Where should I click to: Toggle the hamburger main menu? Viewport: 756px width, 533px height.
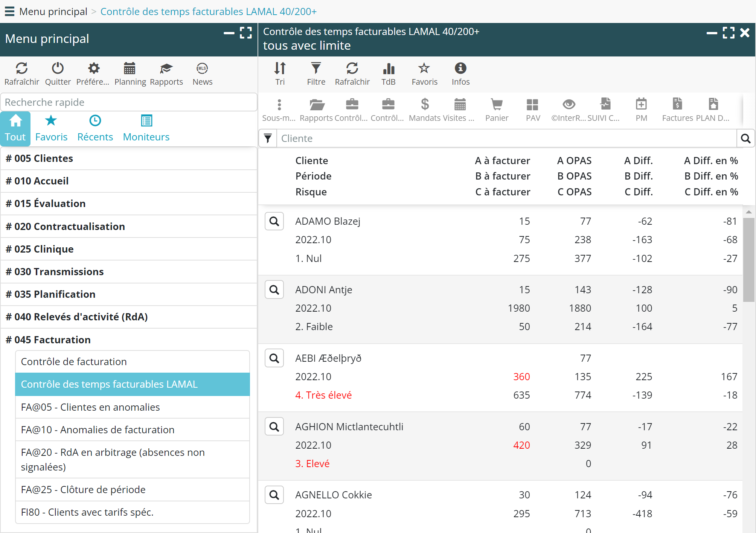click(x=9, y=11)
